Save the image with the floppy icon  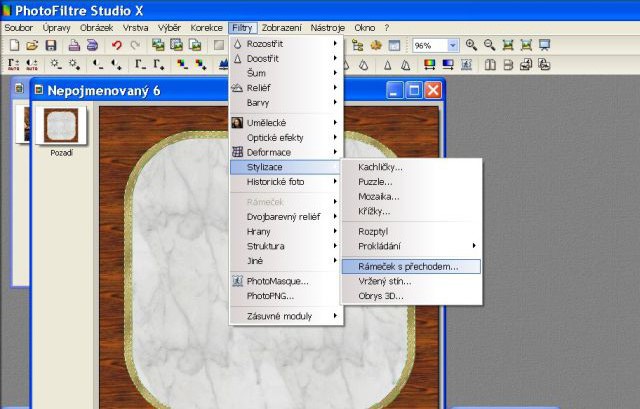pos(51,45)
